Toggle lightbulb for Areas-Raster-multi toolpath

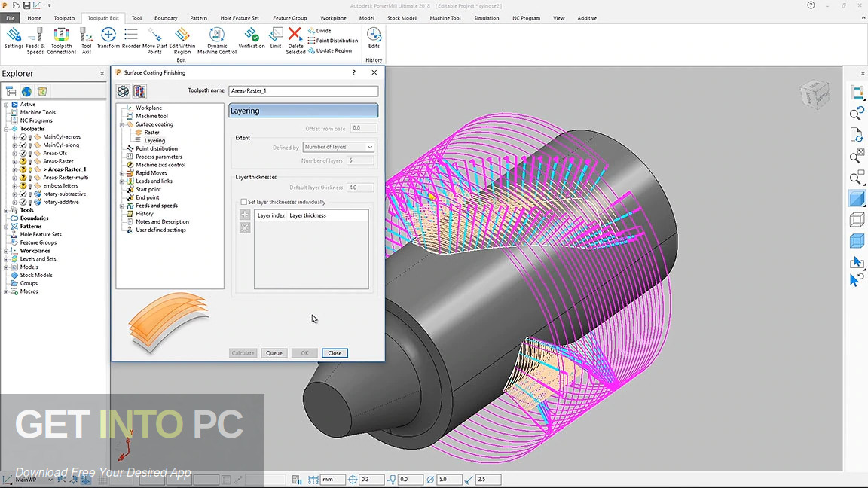coord(30,178)
